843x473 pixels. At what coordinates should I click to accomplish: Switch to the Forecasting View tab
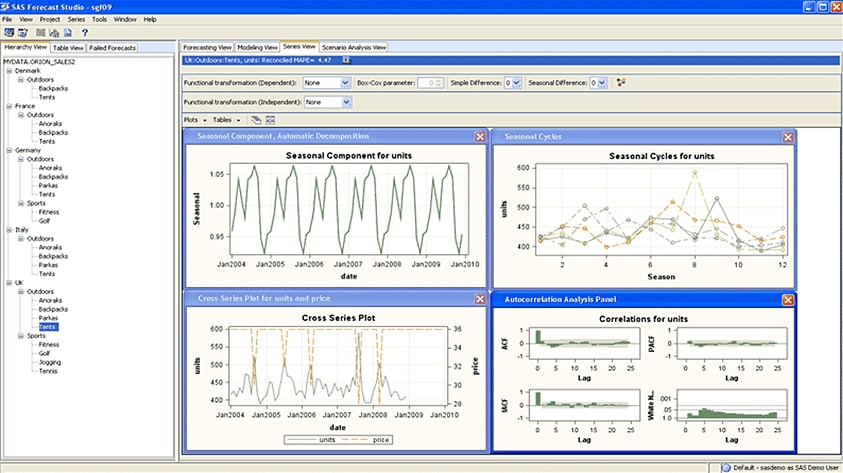pos(208,47)
